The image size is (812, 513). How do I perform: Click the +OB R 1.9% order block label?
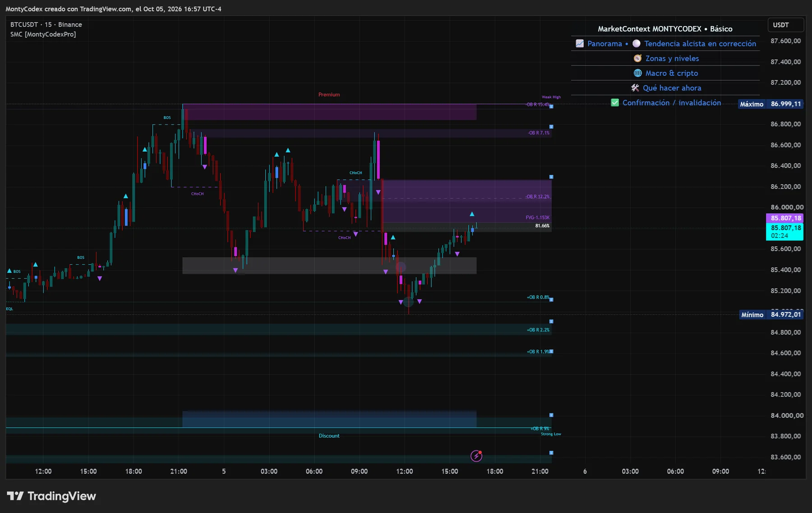[x=538, y=352]
